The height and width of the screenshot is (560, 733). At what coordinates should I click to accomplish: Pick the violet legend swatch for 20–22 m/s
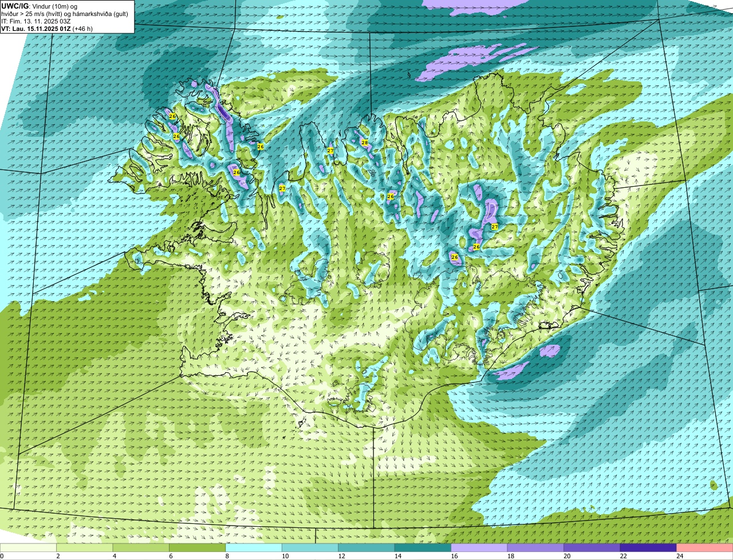tap(592, 547)
